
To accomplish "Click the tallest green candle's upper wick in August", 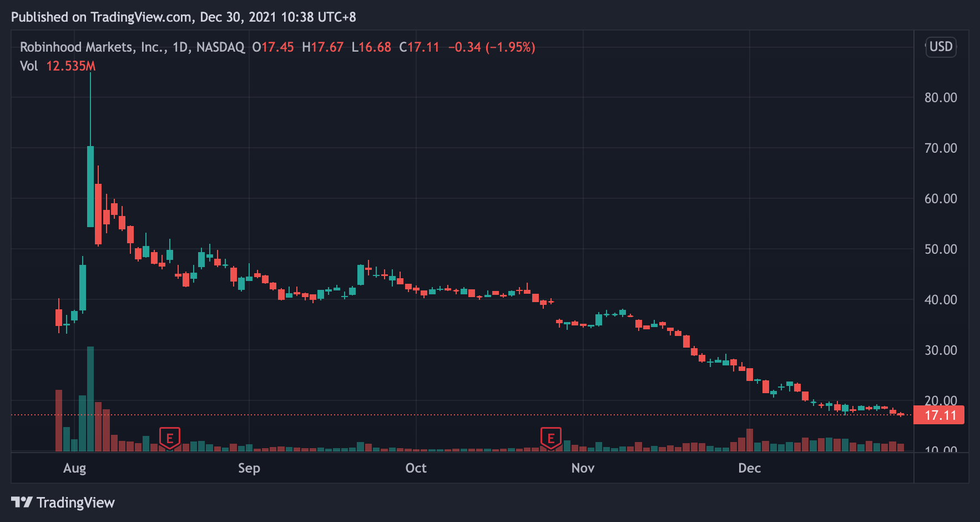I will (90, 109).
